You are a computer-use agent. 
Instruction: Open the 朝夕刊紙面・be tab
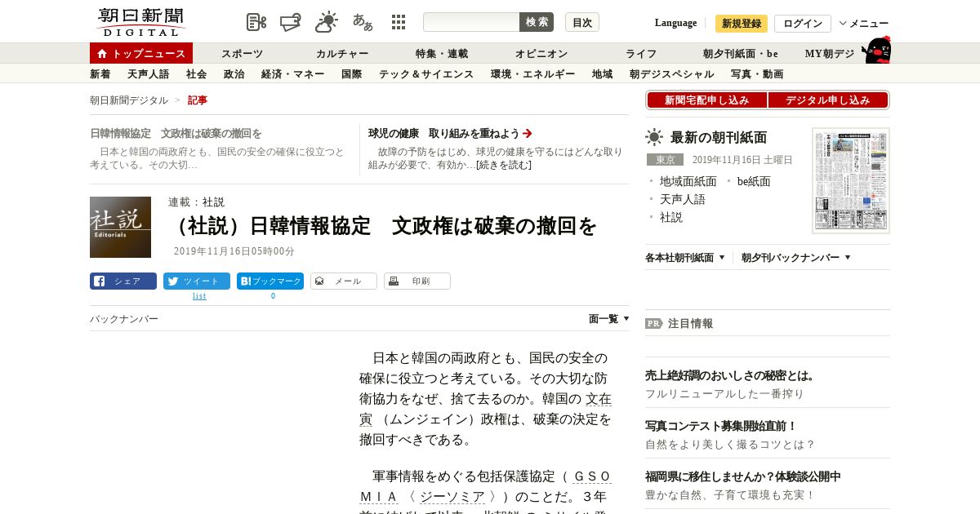pyautogui.click(x=741, y=53)
